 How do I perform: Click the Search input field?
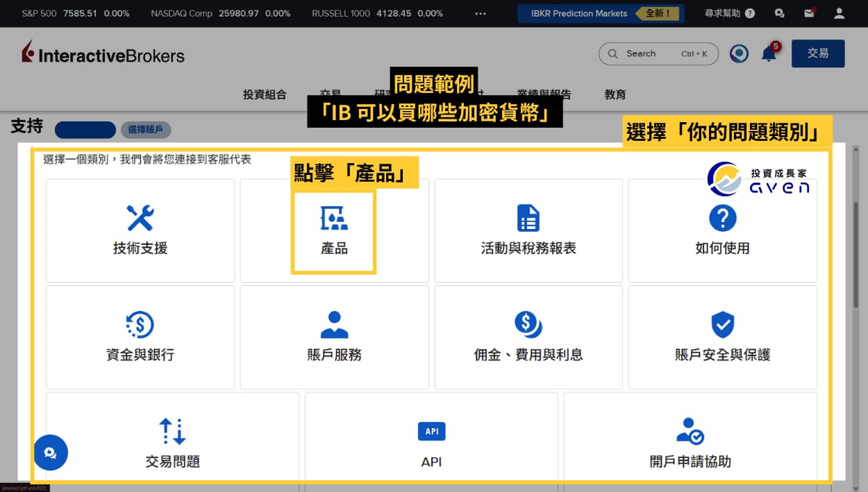coord(658,53)
